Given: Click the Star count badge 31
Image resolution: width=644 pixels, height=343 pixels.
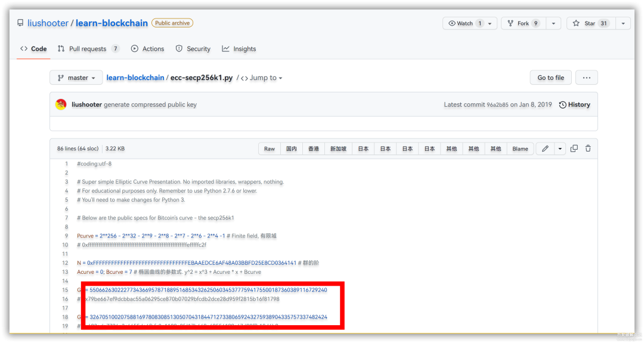Looking at the screenshot, I should pyautogui.click(x=603, y=23).
